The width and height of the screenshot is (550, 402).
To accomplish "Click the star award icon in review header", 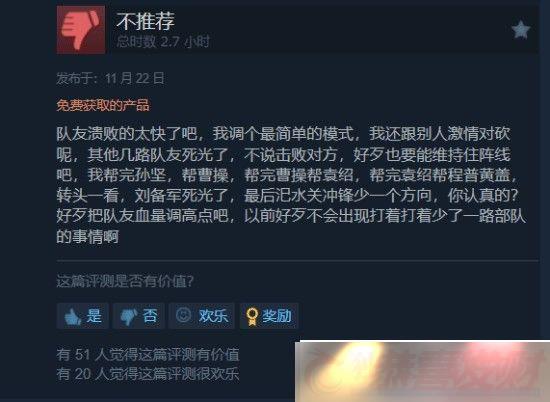I will [521, 29].
